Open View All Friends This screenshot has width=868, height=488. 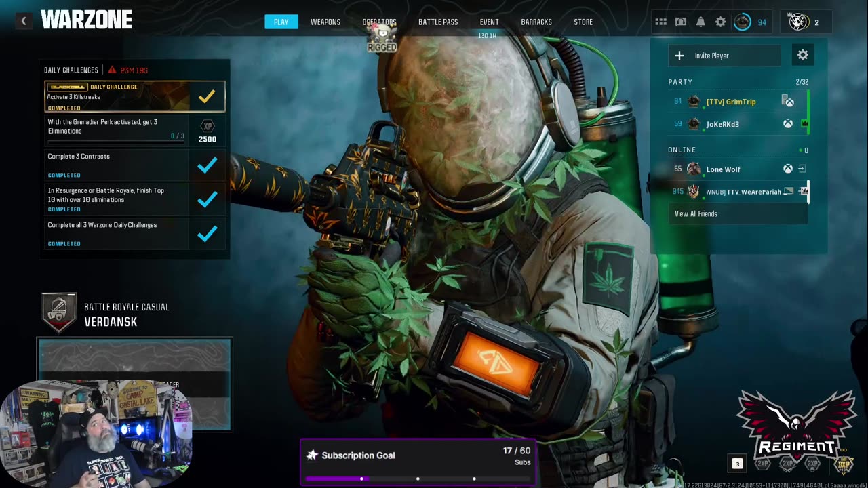click(x=738, y=214)
